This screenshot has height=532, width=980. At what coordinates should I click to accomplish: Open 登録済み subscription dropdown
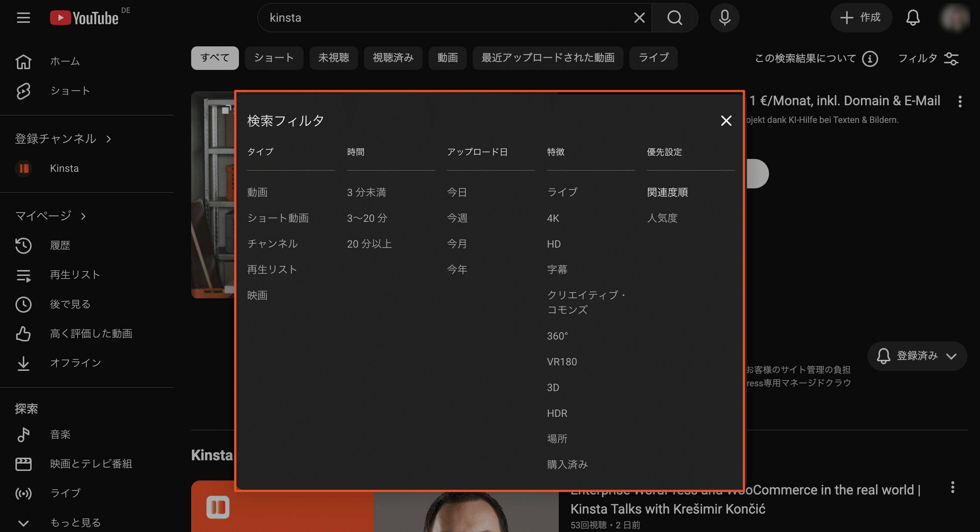tap(917, 356)
